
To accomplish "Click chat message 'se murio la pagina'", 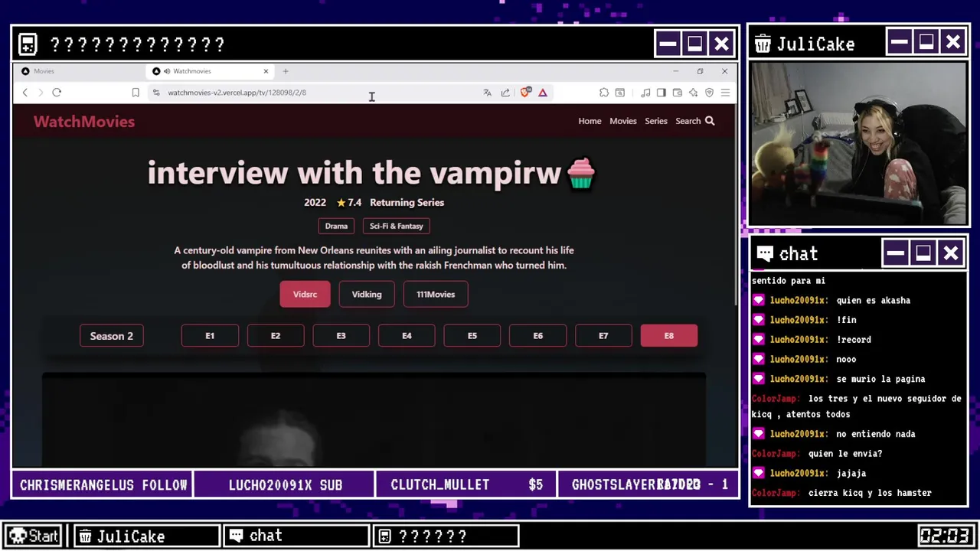I will coord(880,379).
